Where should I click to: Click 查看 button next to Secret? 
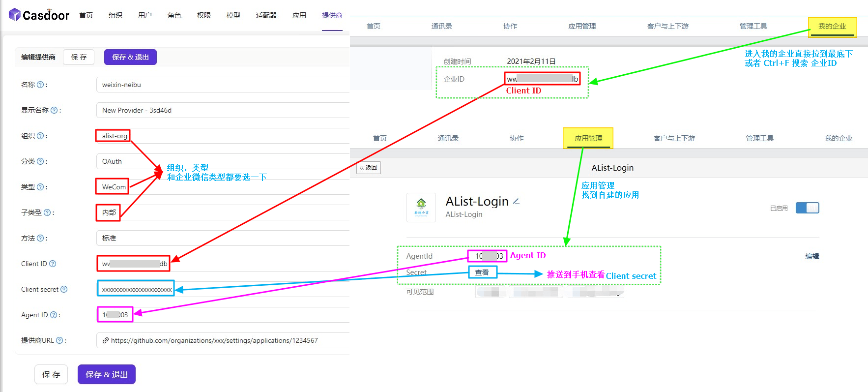pos(482,272)
